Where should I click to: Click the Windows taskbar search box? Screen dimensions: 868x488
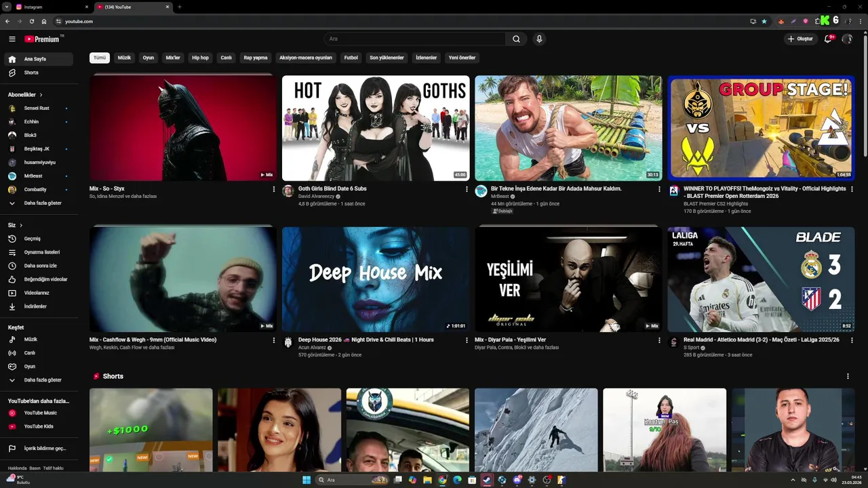click(353, 480)
